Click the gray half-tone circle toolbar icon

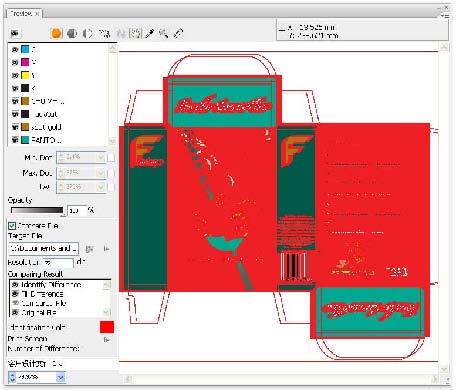[72, 33]
